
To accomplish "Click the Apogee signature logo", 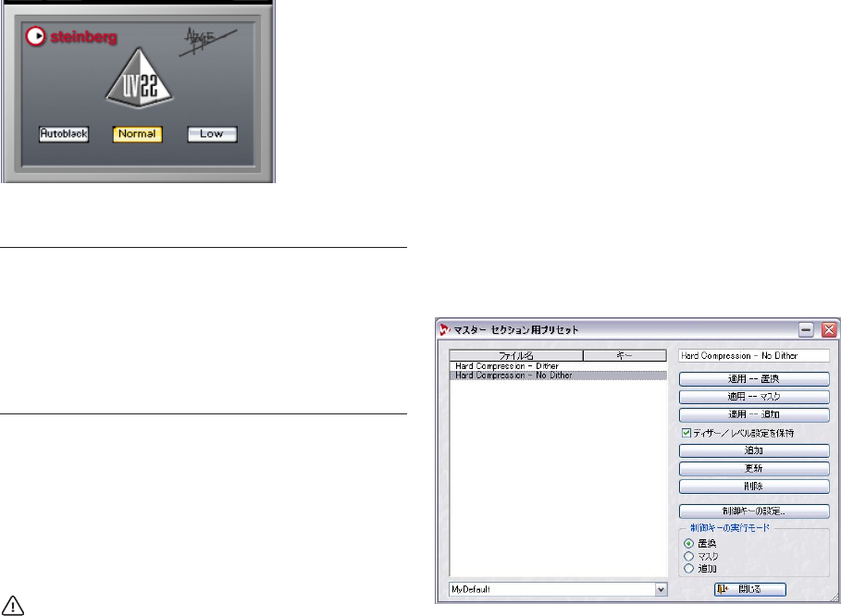I will tap(207, 42).
